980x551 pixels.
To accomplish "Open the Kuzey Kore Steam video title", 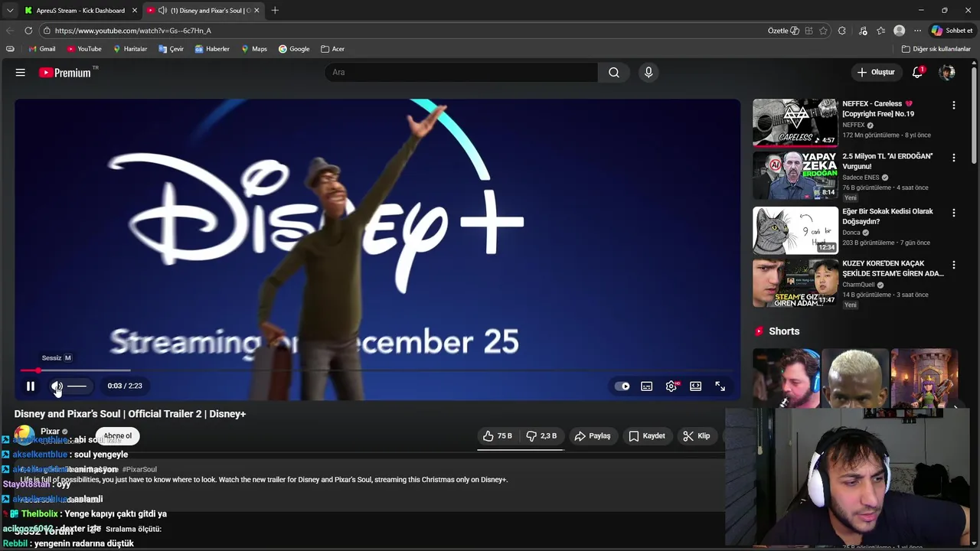I will (893, 268).
